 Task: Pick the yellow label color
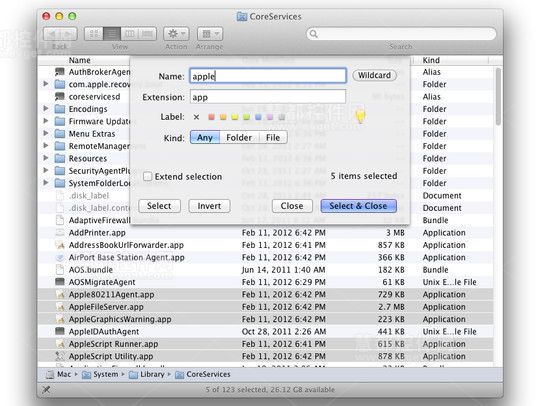pyautogui.click(x=235, y=117)
